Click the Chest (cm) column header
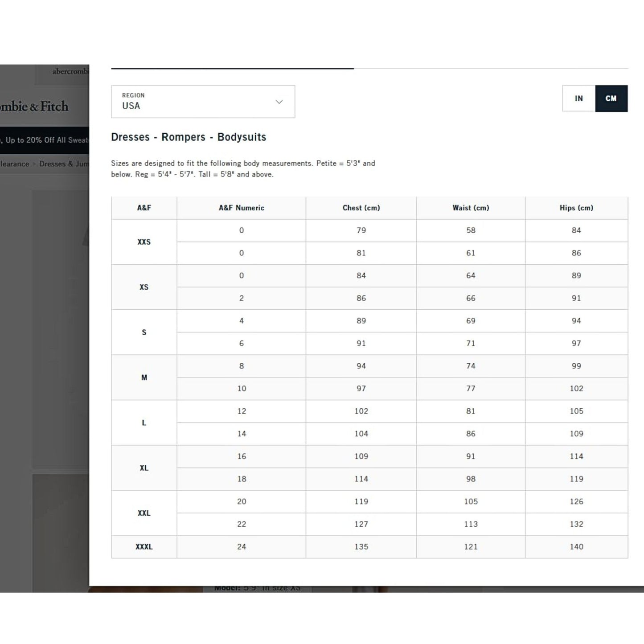 pyautogui.click(x=361, y=208)
